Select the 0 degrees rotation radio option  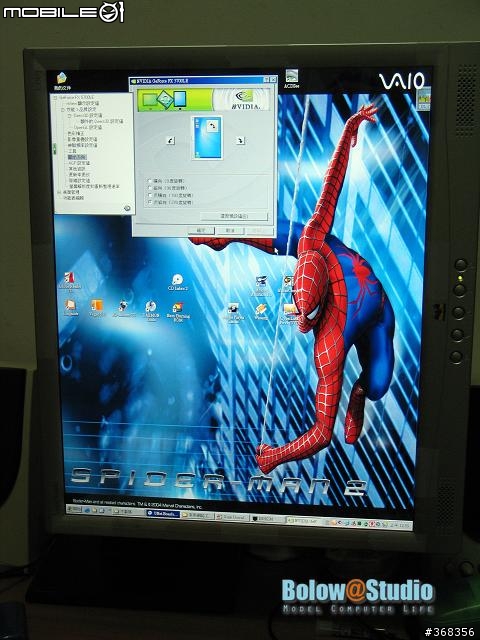[168, 180]
